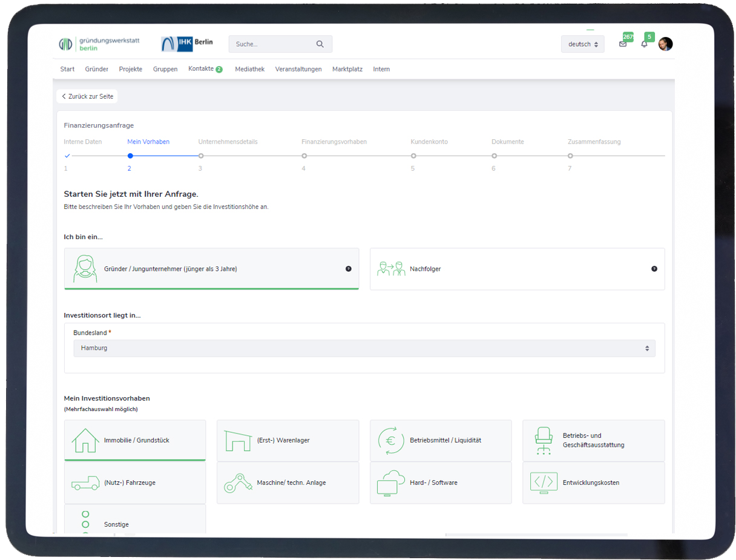Click the step 4 progress dot
The image size is (736, 560).
pos(304,156)
